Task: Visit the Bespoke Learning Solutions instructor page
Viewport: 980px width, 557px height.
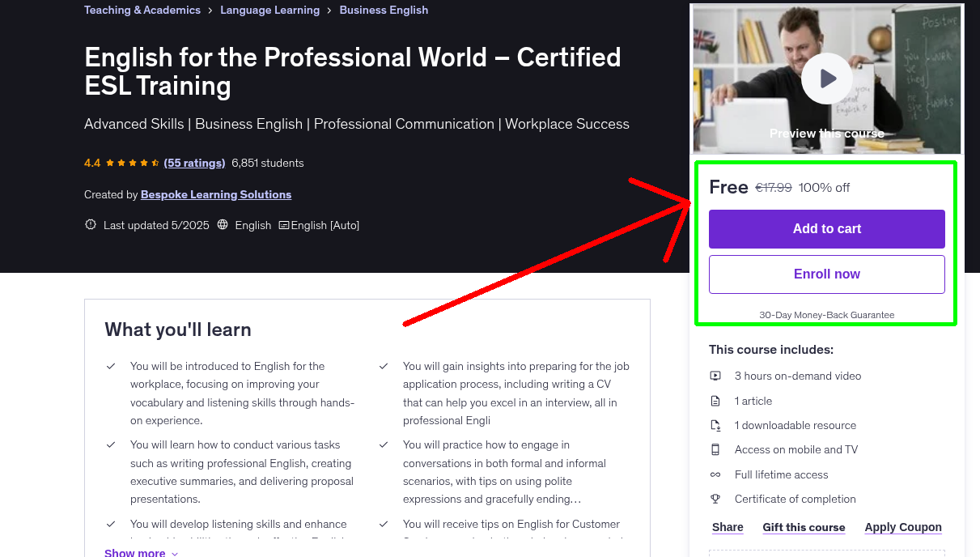Action: 215,194
